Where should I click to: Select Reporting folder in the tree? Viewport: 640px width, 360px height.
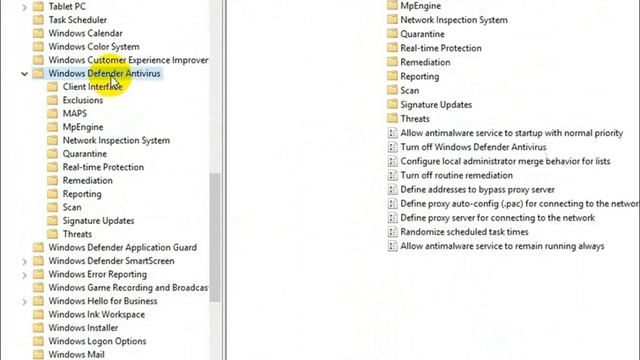click(x=82, y=194)
